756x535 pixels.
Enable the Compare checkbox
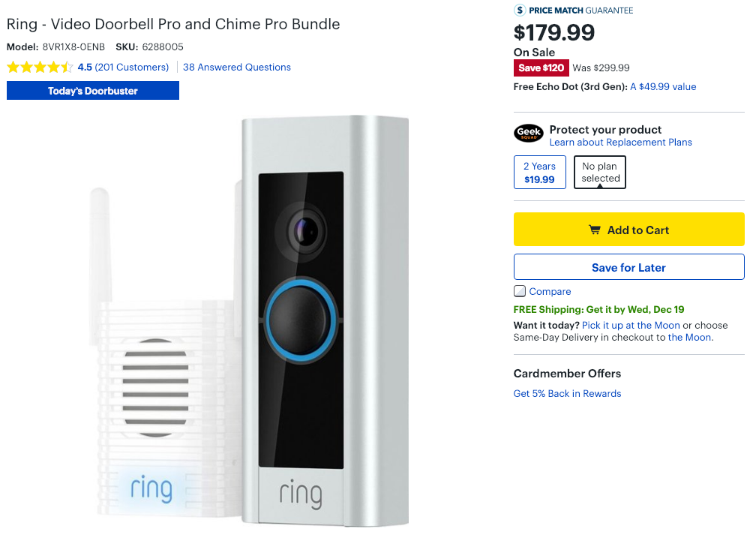(519, 291)
